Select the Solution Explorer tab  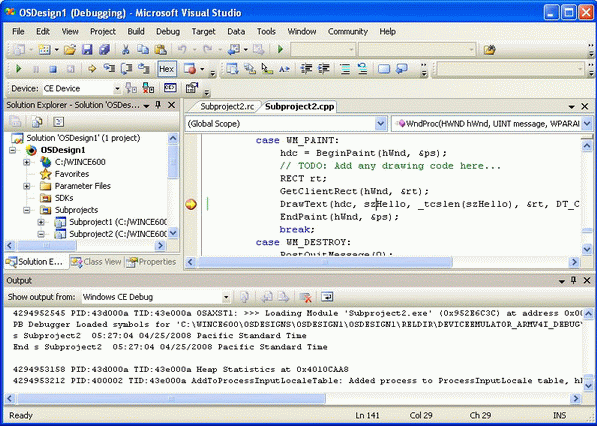tap(36, 262)
